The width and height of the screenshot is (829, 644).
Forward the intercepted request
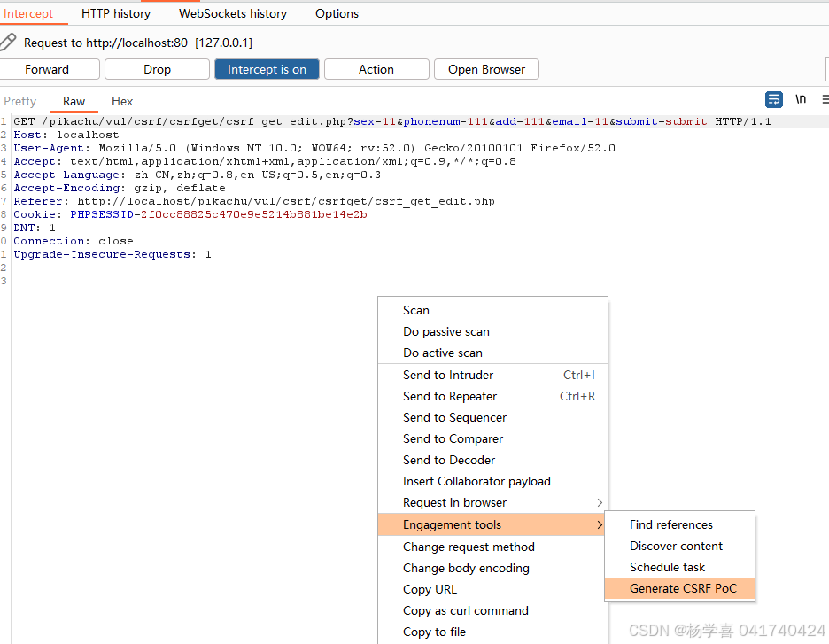47,69
